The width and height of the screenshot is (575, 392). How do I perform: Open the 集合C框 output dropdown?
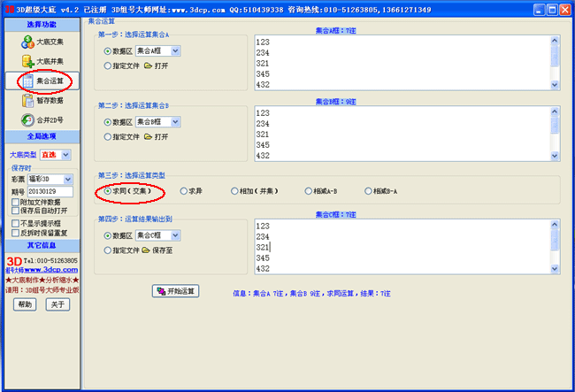[x=175, y=236]
